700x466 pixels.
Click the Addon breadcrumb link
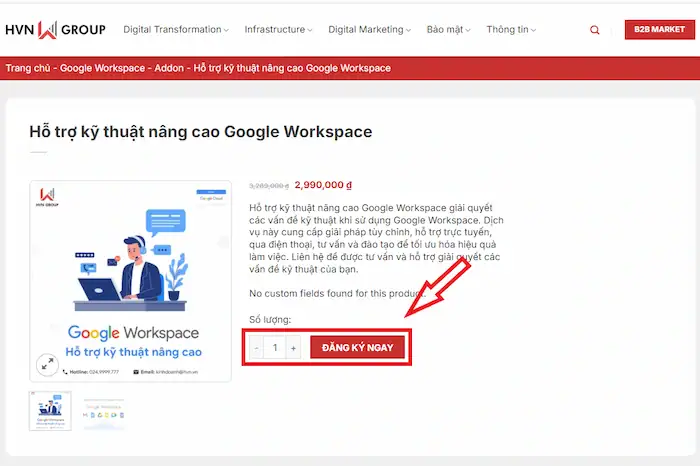click(171, 69)
